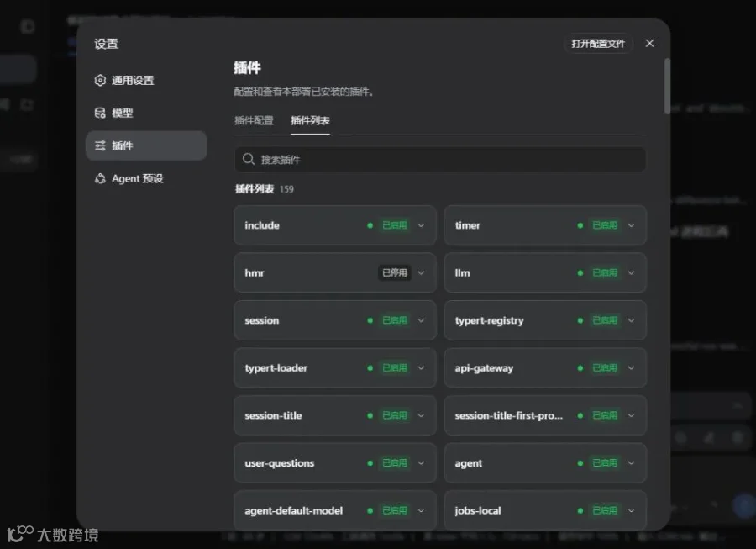Focus the 搜索插件 search field
756x549 pixels.
(x=439, y=159)
